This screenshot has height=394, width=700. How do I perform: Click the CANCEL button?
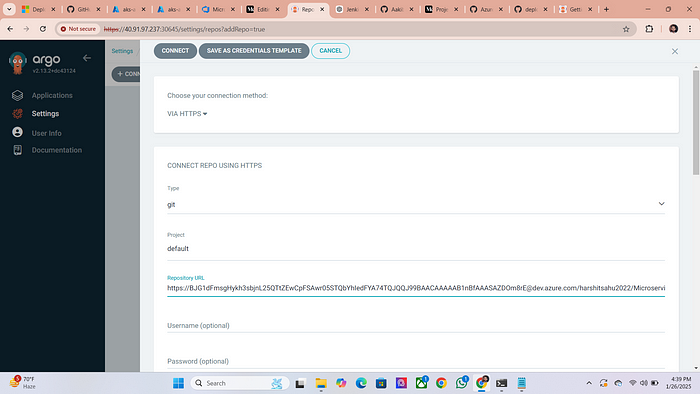330,51
